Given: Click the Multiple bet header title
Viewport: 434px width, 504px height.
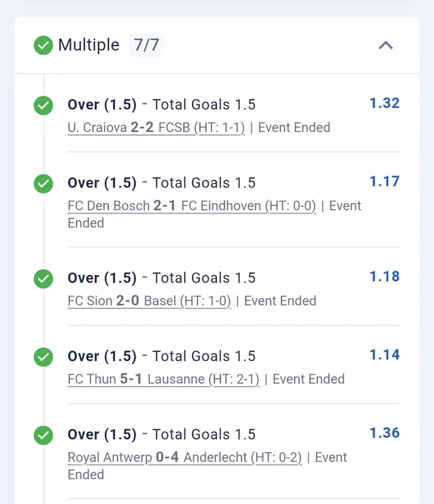Looking at the screenshot, I should click(89, 44).
